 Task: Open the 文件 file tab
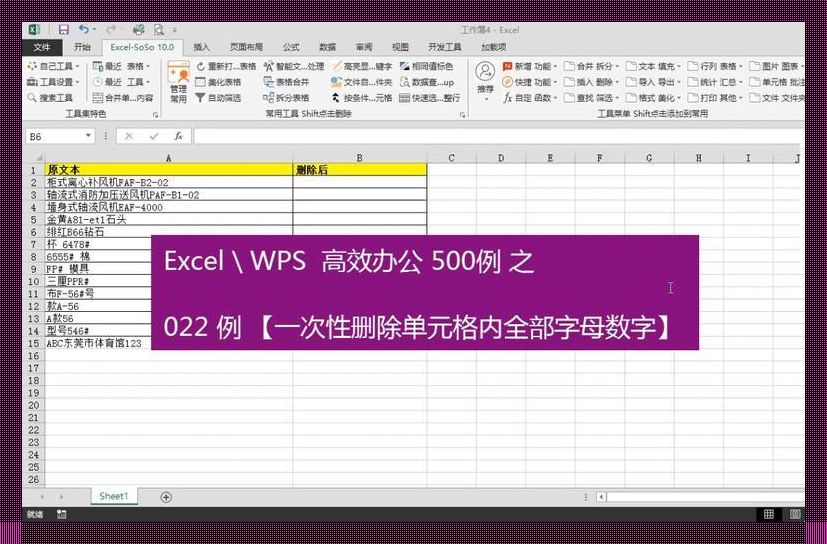[x=42, y=47]
